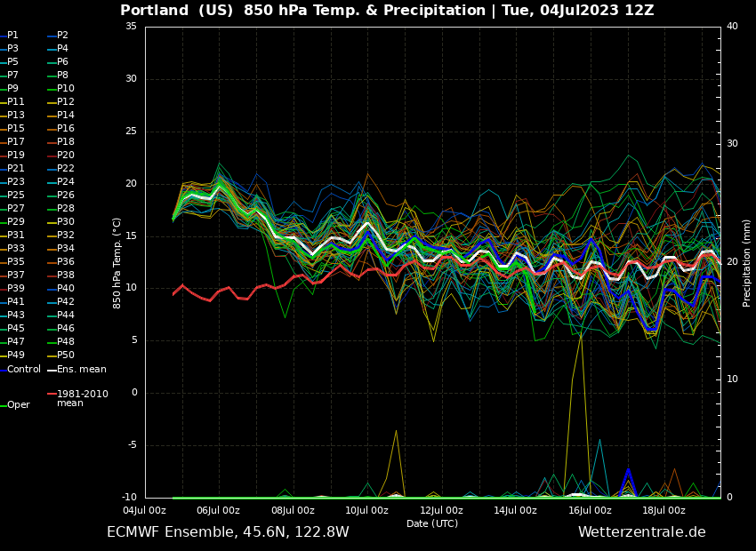The height and width of the screenshot is (551, 756).
Task: Select ensemble member P50 in legend
Action: pos(66,355)
